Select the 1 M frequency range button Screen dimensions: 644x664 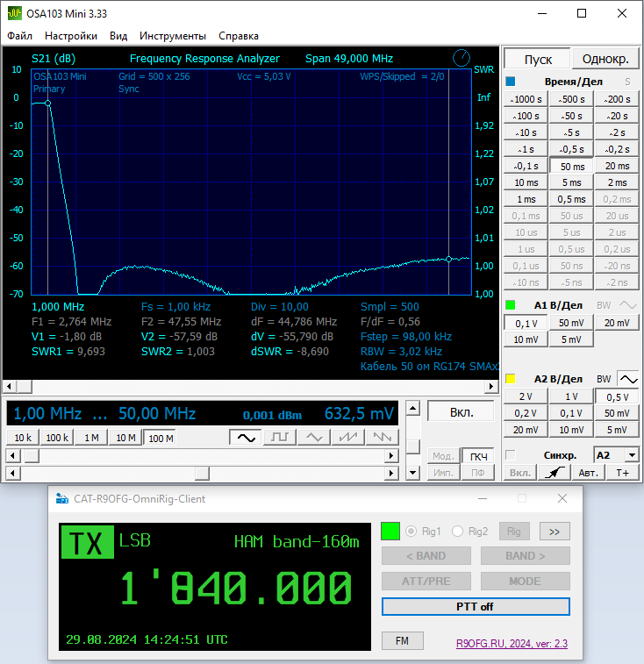coord(91,438)
